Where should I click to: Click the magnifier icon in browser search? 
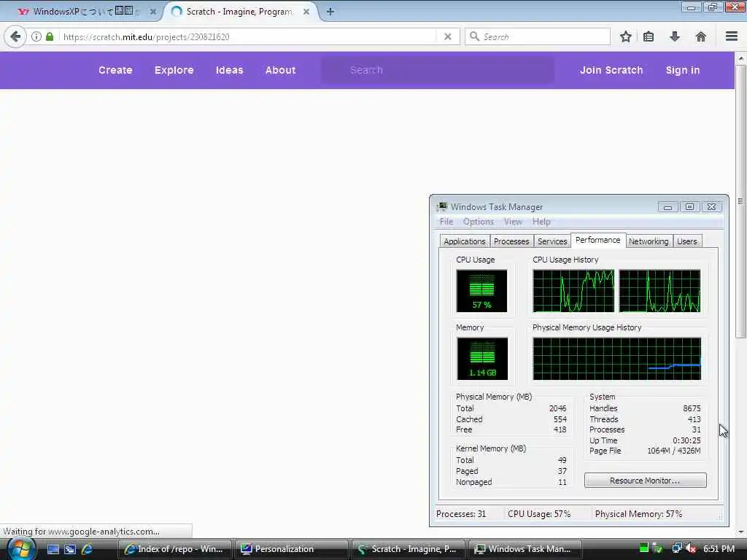474,36
